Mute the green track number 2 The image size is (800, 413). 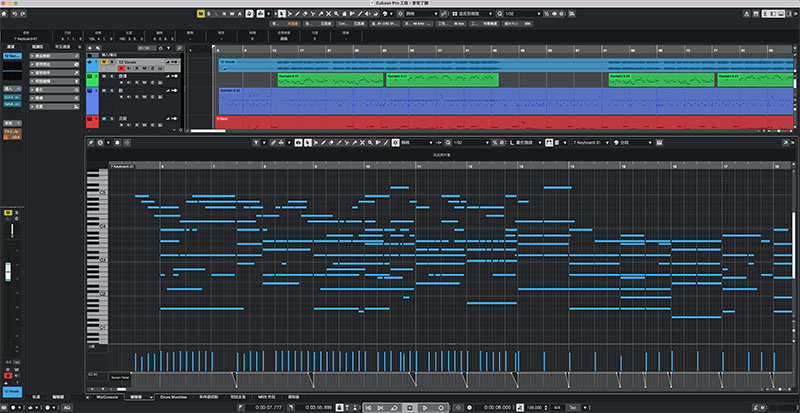pyautogui.click(x=104, y=76)
